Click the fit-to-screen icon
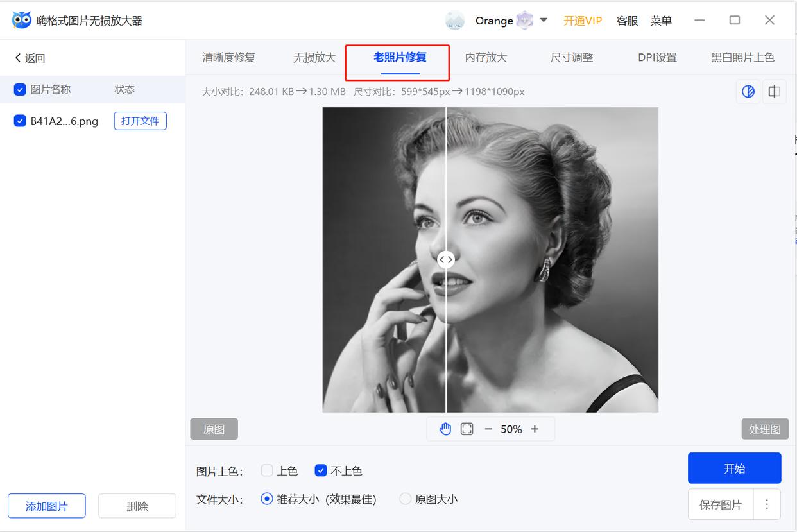Screen dimensions: 797x532 (466, 429)
